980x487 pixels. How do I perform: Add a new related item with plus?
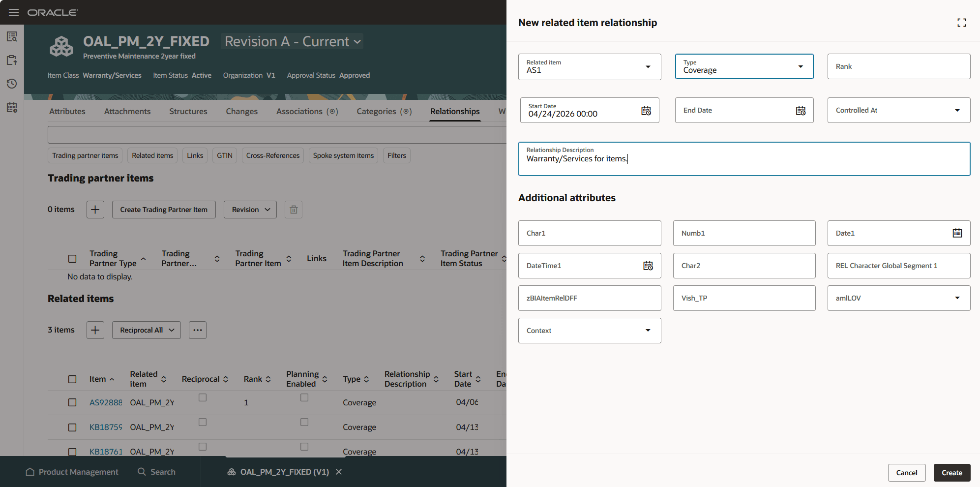(x=95, y=330)
